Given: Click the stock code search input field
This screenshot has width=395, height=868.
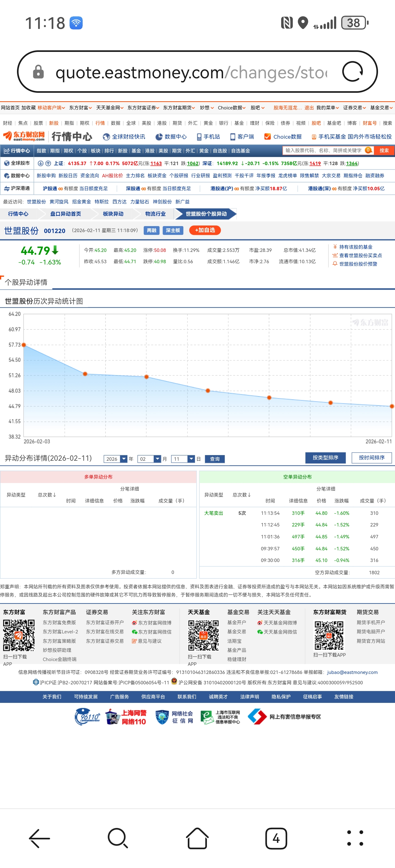Looking at the screenshot, I should pyautogui.click(x=324, y=150).
